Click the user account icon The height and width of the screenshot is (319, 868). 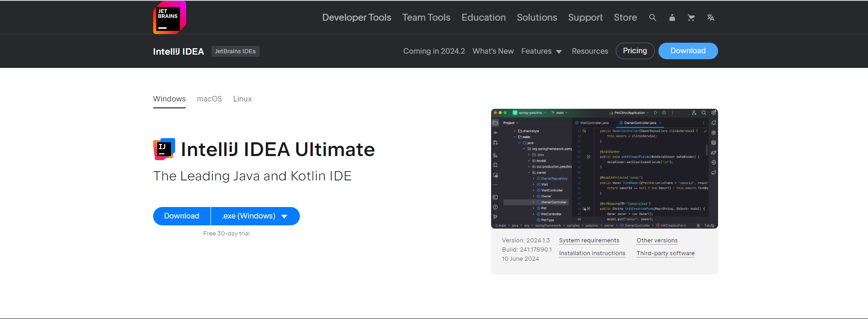[672, 17]
